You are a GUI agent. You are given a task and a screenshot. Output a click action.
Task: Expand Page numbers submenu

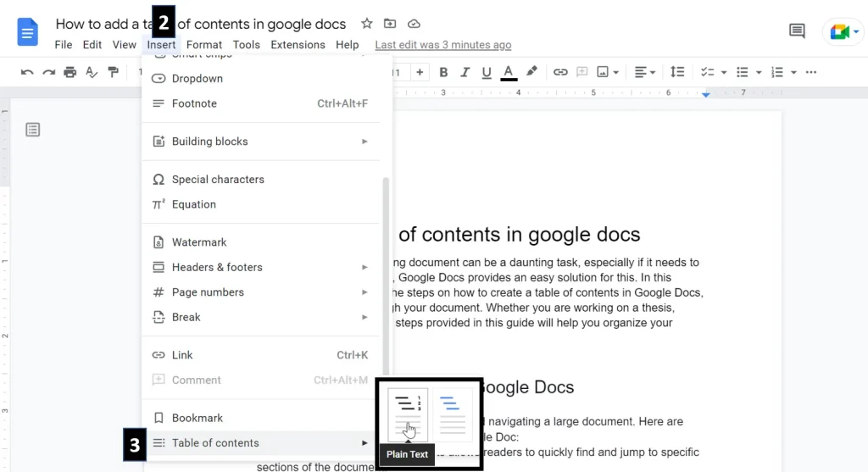click(261, 292)
